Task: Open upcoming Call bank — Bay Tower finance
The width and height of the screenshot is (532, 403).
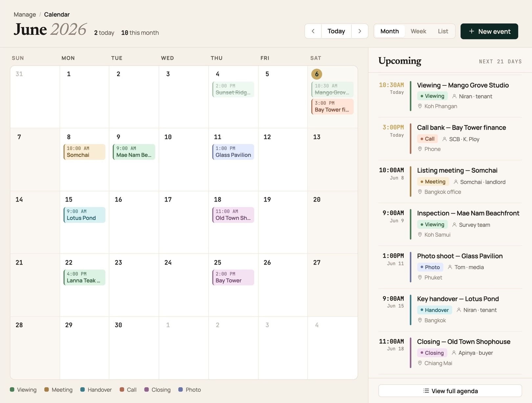Action: click(x=461, y=127)
